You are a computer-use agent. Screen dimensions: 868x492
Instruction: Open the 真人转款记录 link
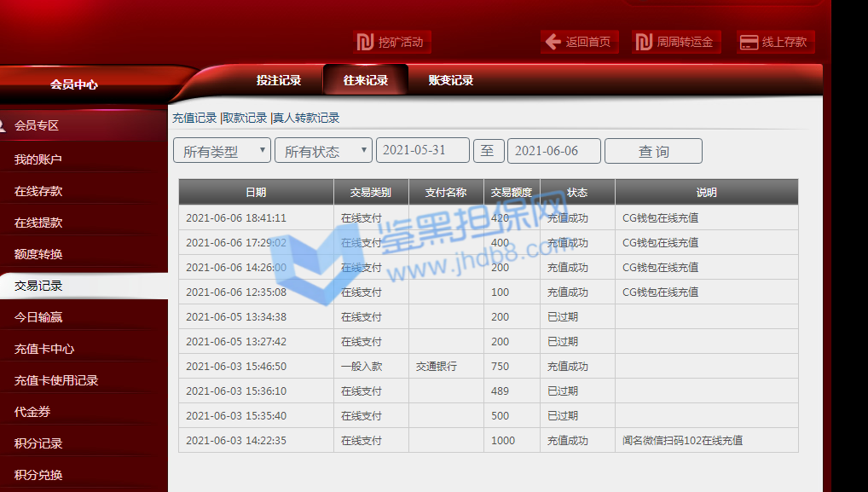click(306, 118)
